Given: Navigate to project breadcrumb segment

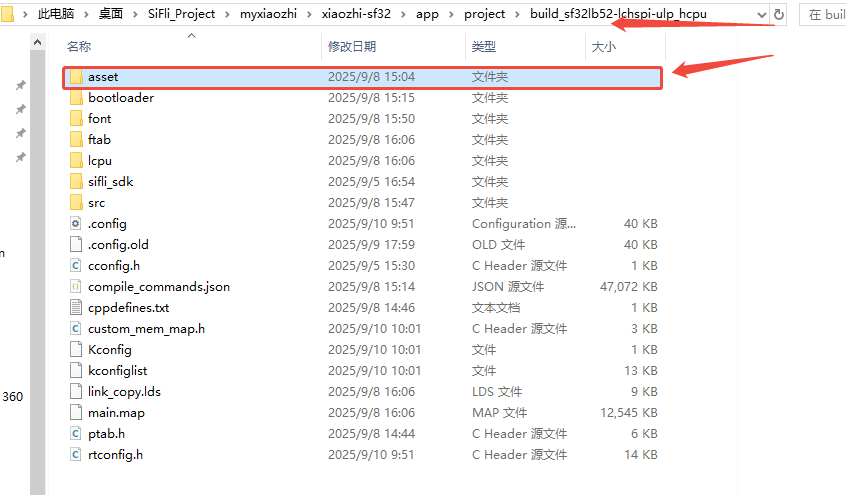Looking at the screenshot, I should pos(485,14).
